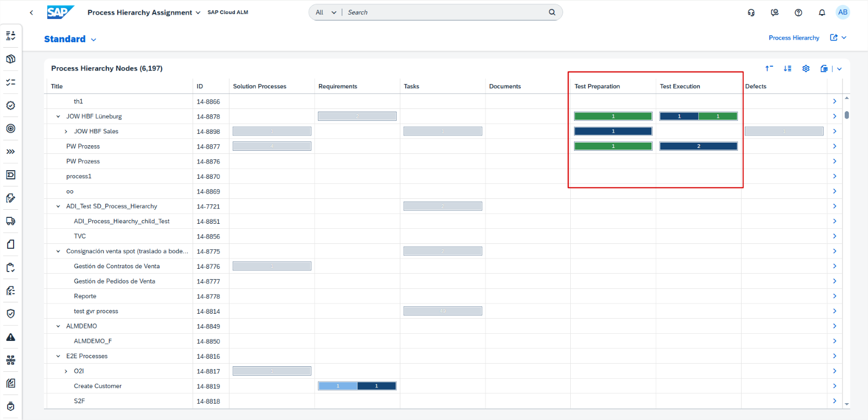Open the help question mark icon
The width and height of the screenshot is (868, 420).
tap(798, 12)
